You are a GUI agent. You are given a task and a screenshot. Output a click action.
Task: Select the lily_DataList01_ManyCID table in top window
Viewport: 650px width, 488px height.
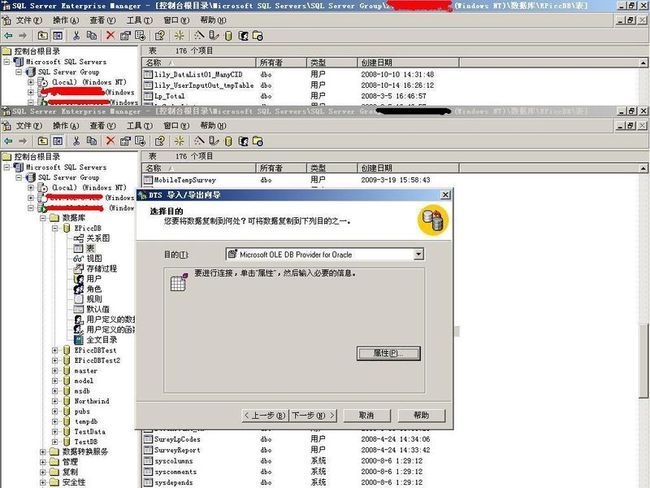point(198,75)
